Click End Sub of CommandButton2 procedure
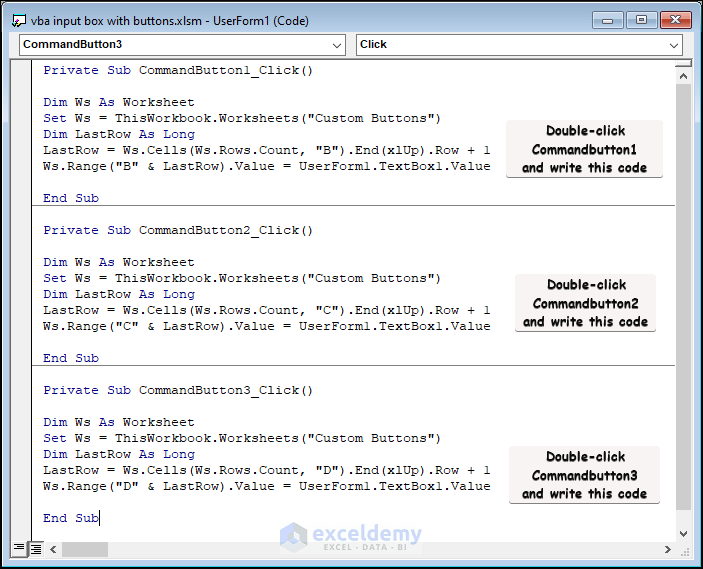The width and height of the screenshot is (703, 569). [71, 358]
